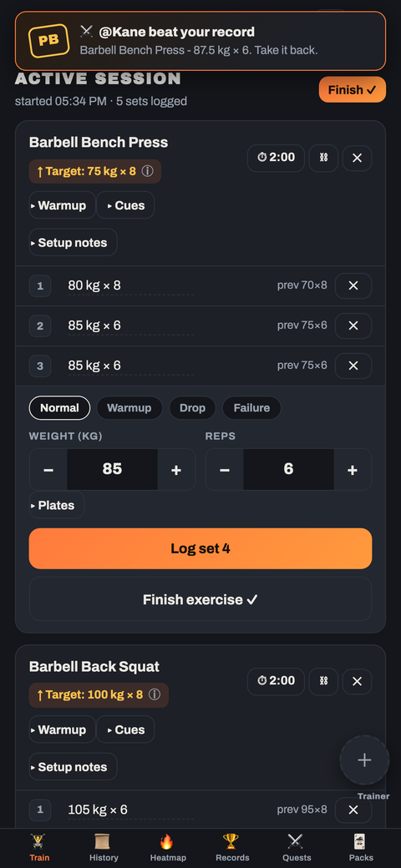Remove the Barbell Back Squat exercise

pos(358,681)
